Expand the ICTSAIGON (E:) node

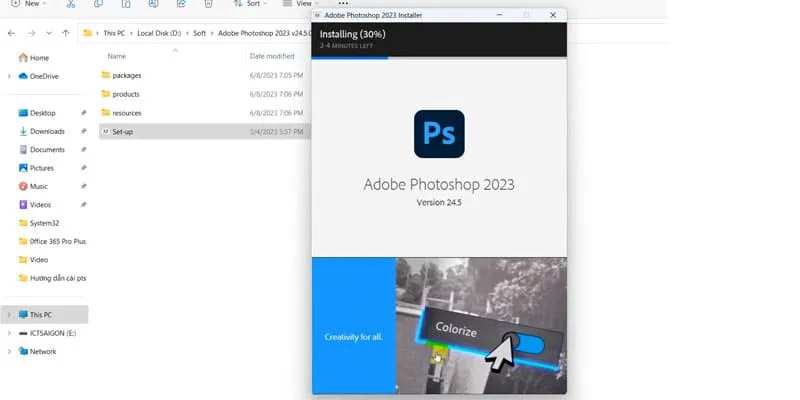(9, 333)
